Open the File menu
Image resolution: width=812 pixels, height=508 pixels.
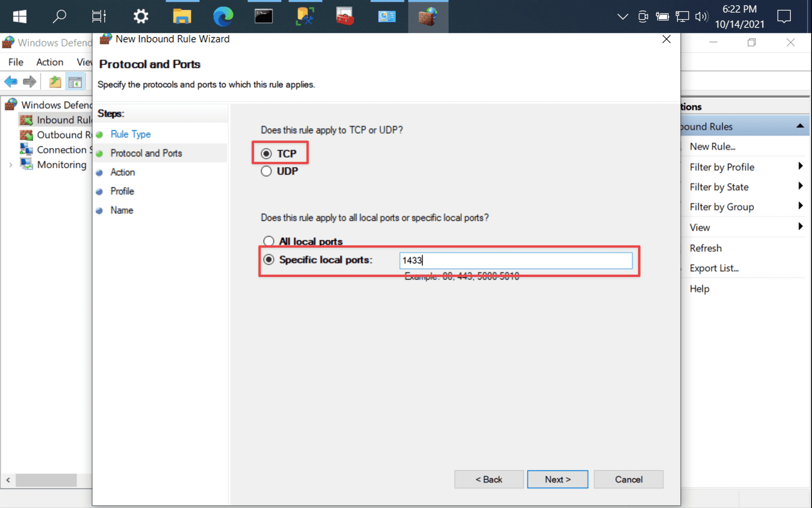pyautogui.click(x=16, y=62)
